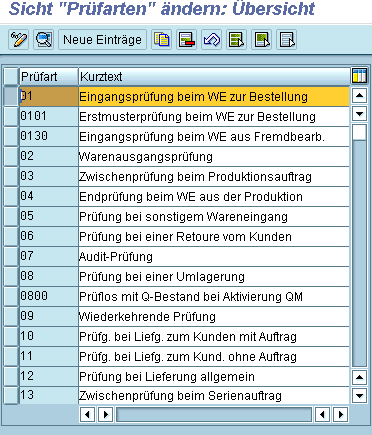This screenshot has width=372, height=435.
Task: Click the Undo change arrow icon
Action: click(211, 40)
